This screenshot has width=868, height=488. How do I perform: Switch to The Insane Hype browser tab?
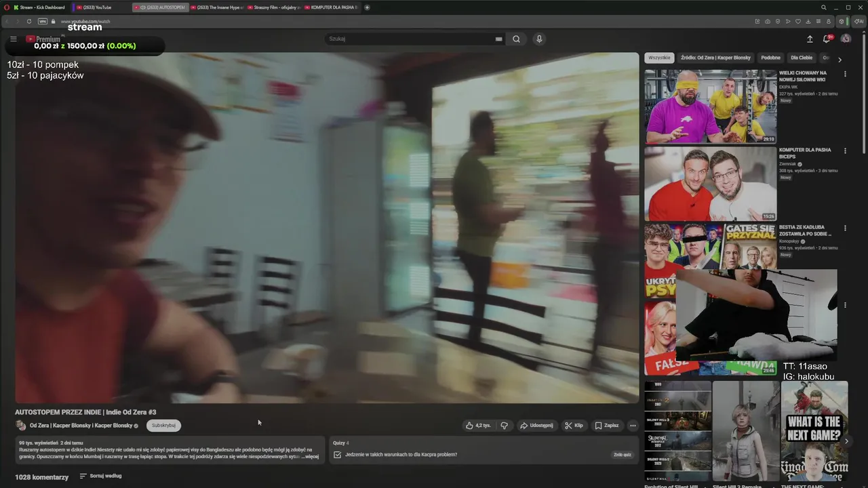217,7
